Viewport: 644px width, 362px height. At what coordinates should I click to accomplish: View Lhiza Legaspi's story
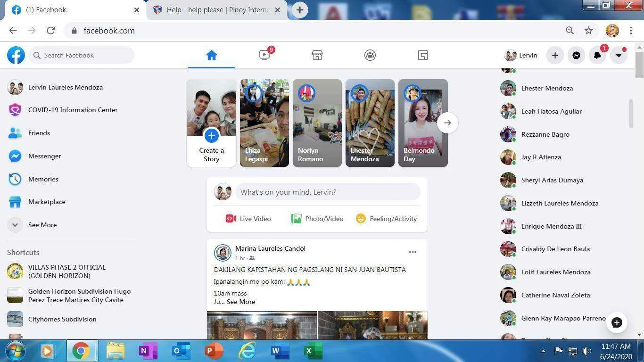tap(264, 123)
